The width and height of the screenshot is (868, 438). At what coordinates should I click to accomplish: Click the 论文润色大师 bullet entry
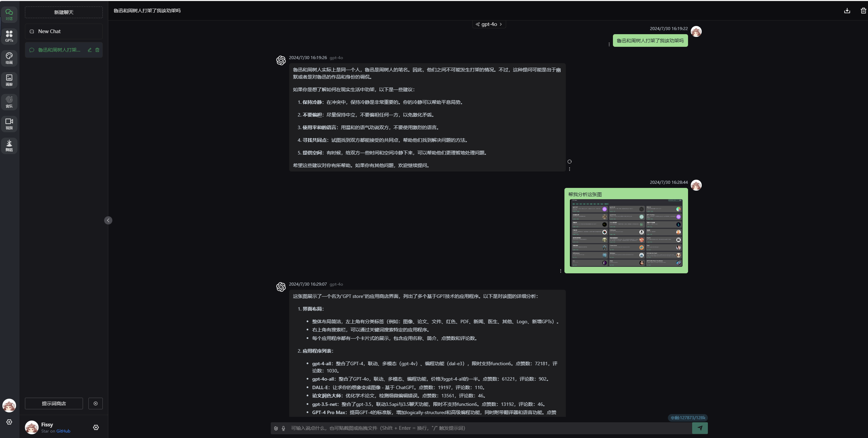pyautogui.click(x=399, y=396)
